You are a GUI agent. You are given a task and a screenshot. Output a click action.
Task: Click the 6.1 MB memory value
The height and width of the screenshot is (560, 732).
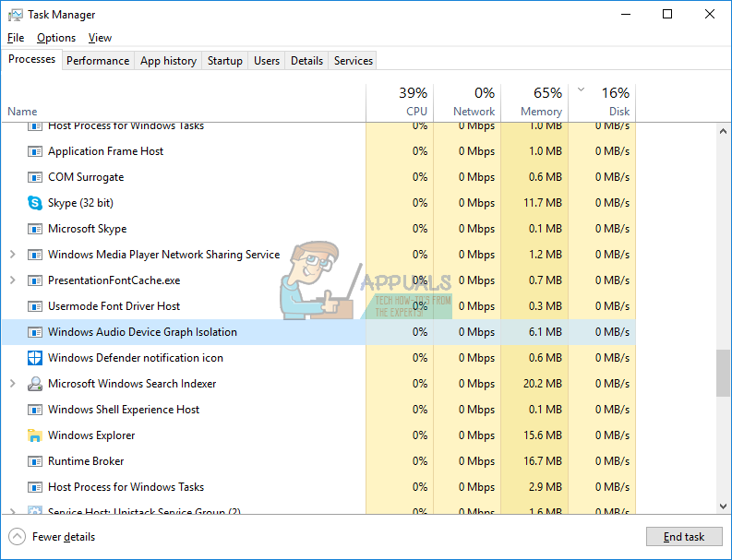pyautogui.click(x=546, y=332)
